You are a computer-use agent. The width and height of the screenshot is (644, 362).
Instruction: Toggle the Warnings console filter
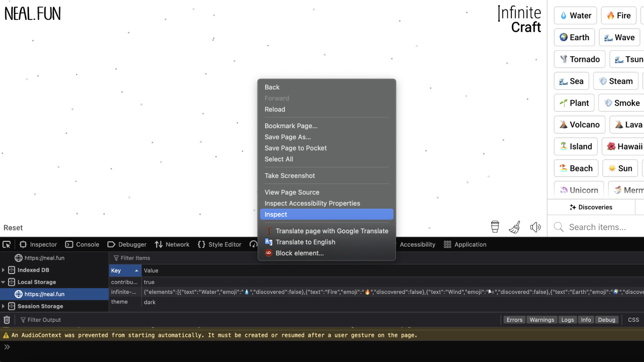pyautogui.click(x=541, y=320)
